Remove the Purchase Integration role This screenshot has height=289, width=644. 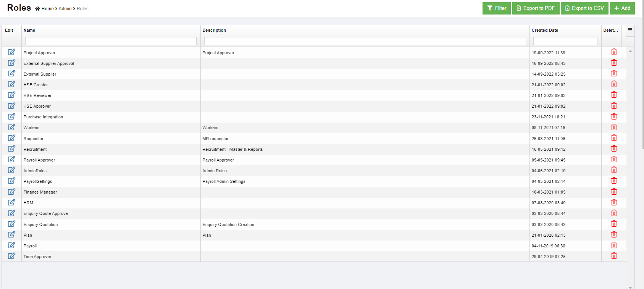click(x=613, y=116)
